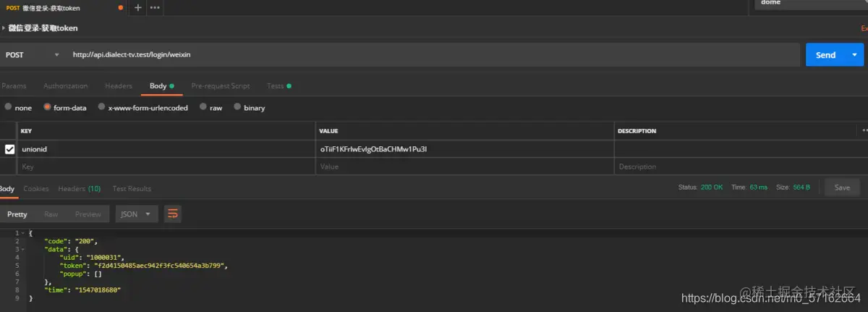This screenshot has height=312, width=868.
Task: Open the Pre-request Script tab
Action: click(x=221, y=85)
